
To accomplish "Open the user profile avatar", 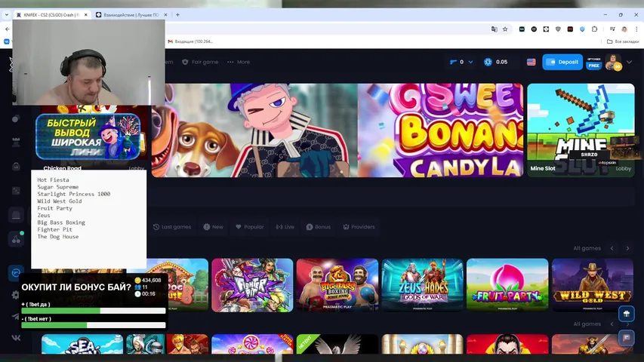I will [x=613, y=62].
